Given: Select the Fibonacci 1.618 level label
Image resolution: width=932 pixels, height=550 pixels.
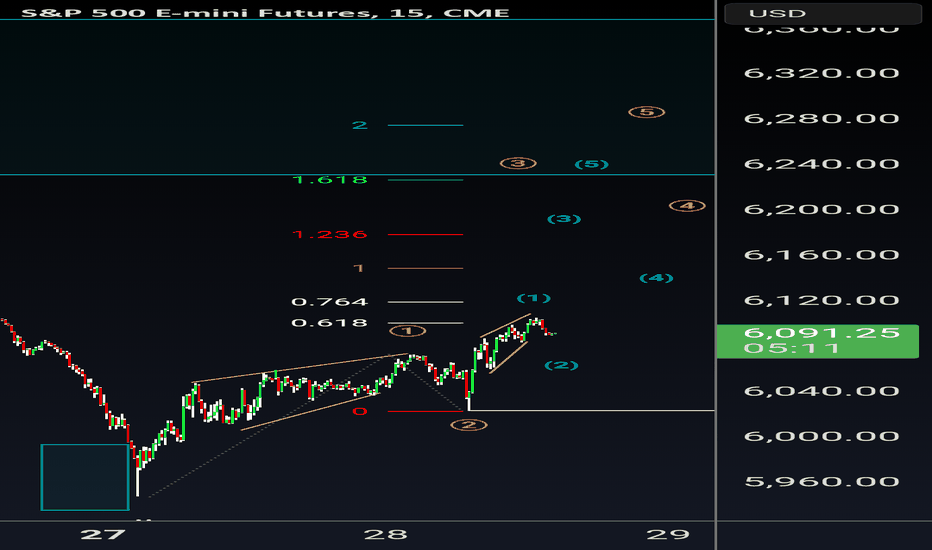Looking at the screenshot, I should 330,180.
